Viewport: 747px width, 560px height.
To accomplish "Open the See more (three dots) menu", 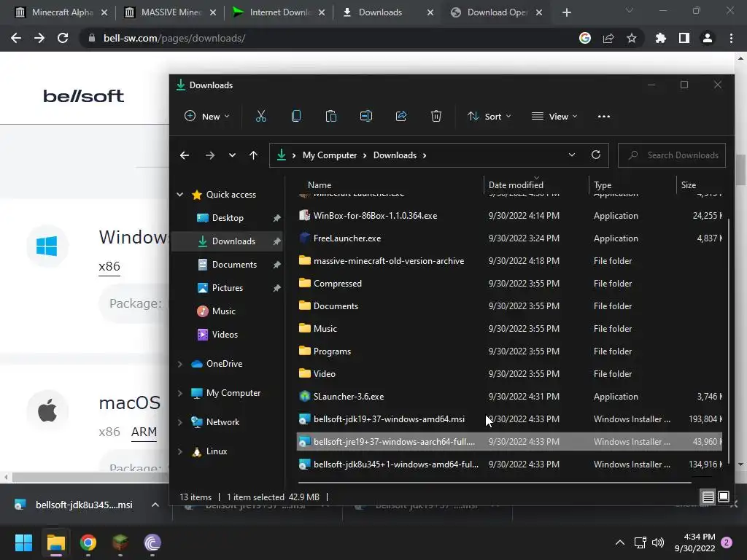I will pos(603,116).
